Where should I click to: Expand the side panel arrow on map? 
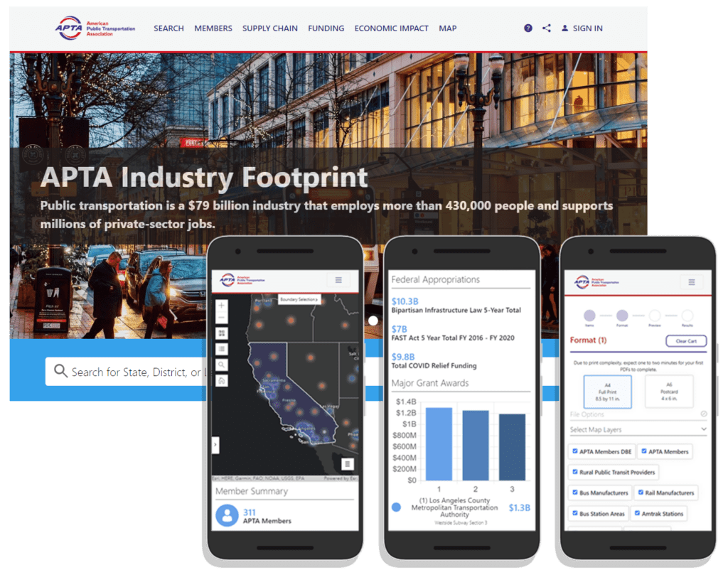[215, 445]
